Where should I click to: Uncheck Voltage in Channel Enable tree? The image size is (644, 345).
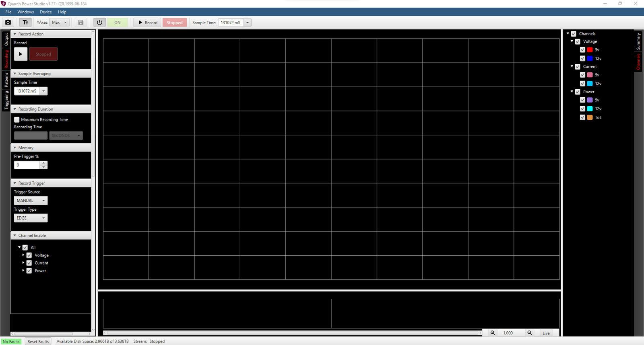click(x=29, y=255)
